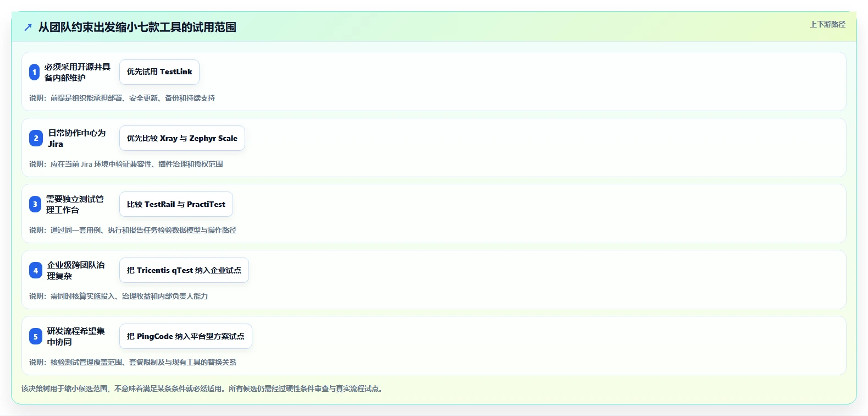The height and width of the screenshot is (416, 868).
Task: Click condition text 必须采用开源并具备内部维护
Action: tap(78, 72)
